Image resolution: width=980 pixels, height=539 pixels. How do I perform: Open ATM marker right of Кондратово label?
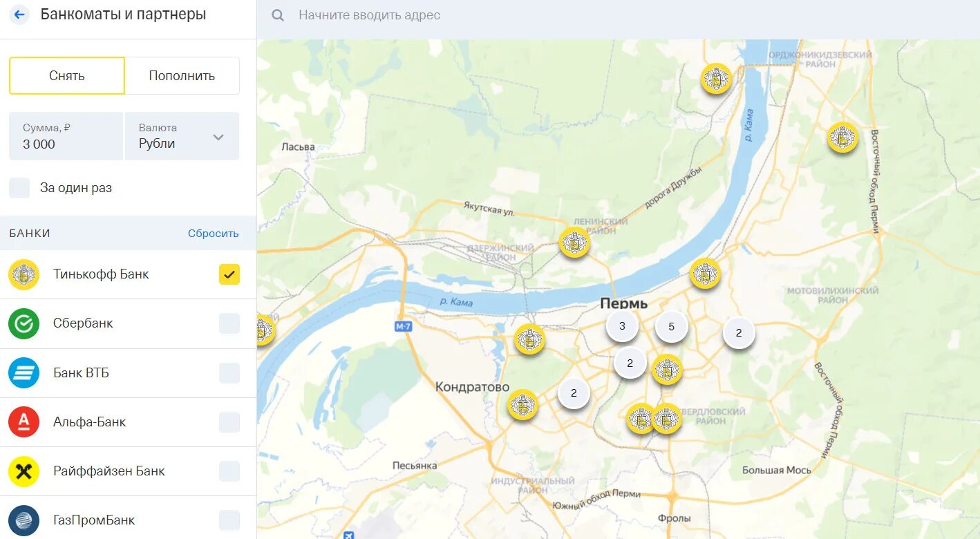click(522, 405)
